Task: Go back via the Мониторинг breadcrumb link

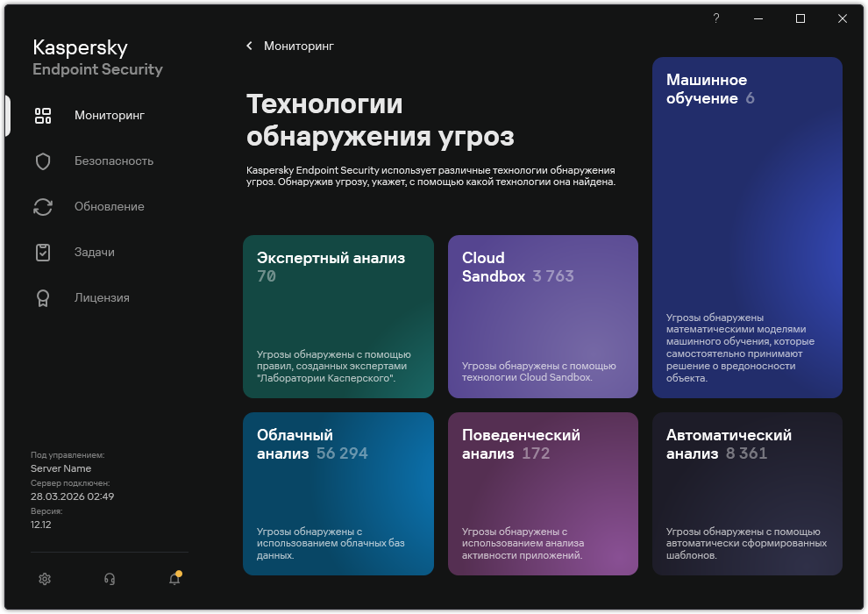Action: 299,46
